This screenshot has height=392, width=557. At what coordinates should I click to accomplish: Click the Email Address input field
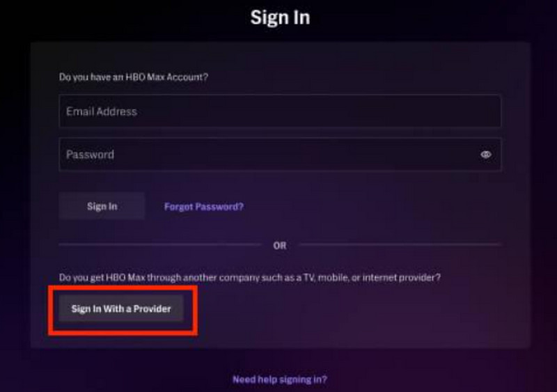pyautogui.click(x=280, y=111)
